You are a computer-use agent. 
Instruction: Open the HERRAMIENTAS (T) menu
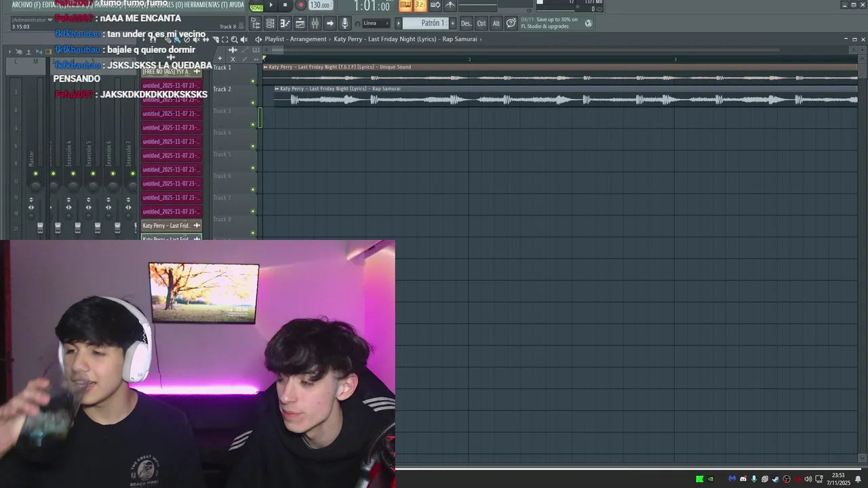[205, 5]
